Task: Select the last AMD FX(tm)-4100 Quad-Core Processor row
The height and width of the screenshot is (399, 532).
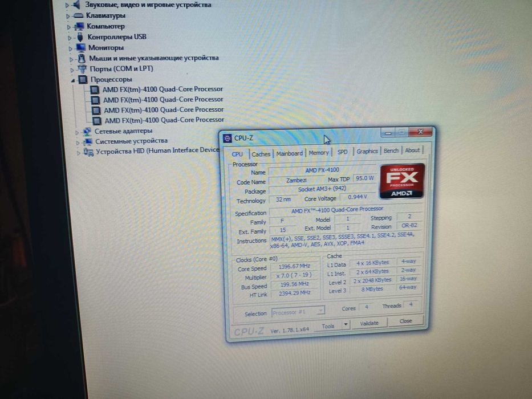Action: [x=164, y=120]
